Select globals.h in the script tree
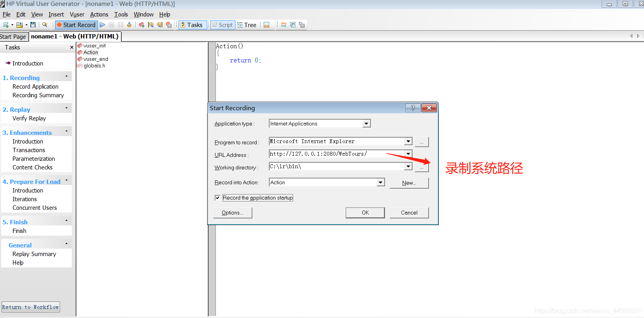The image size is (644, 318). (x=94, y=65)
